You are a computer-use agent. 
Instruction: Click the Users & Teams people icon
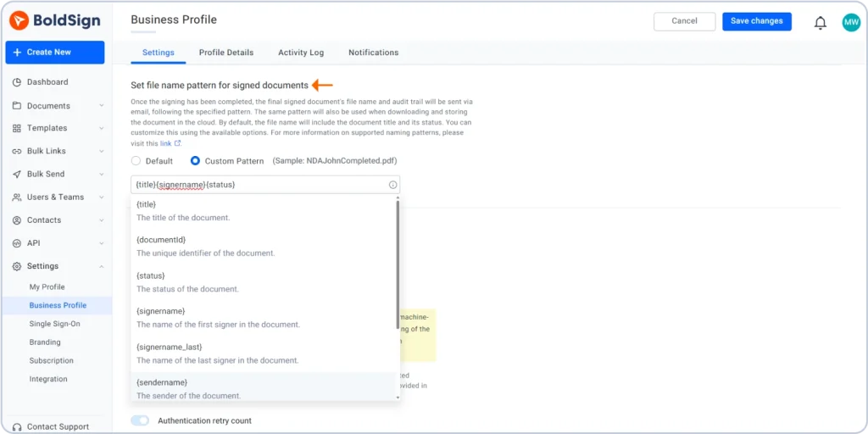tap(17, 197)
